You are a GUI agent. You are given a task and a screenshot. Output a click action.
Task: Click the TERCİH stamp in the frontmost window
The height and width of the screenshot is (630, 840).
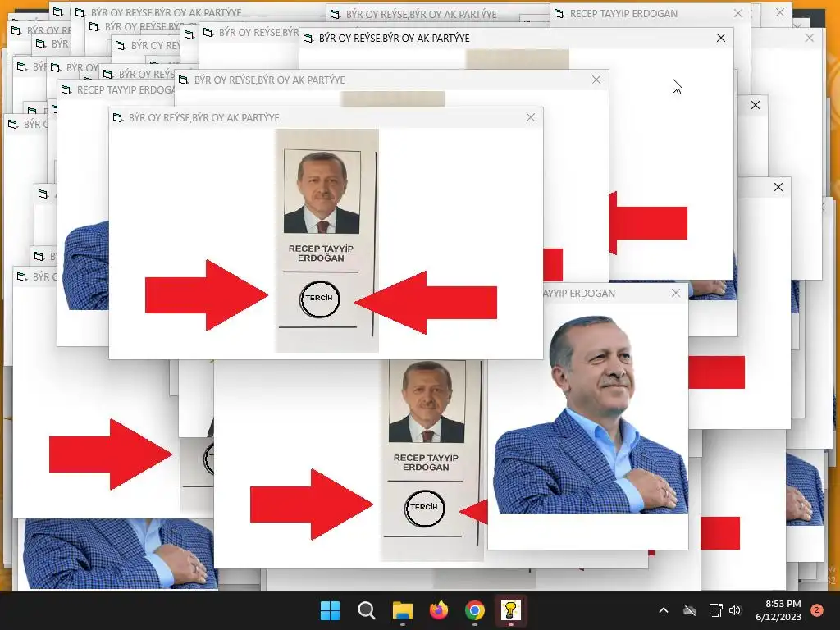(x=319, y=299)
